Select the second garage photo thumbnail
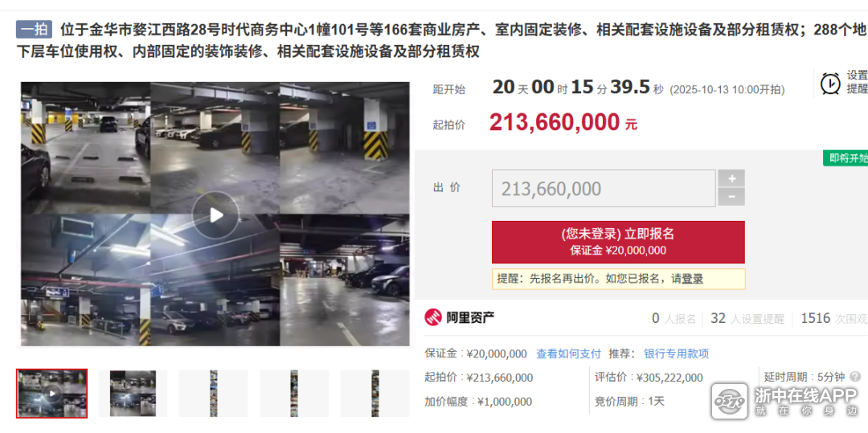Screen dimensions: 868x433 click(133, 393)
